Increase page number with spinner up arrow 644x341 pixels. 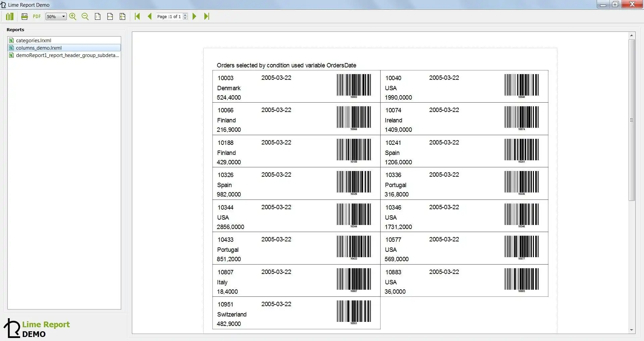185,15
